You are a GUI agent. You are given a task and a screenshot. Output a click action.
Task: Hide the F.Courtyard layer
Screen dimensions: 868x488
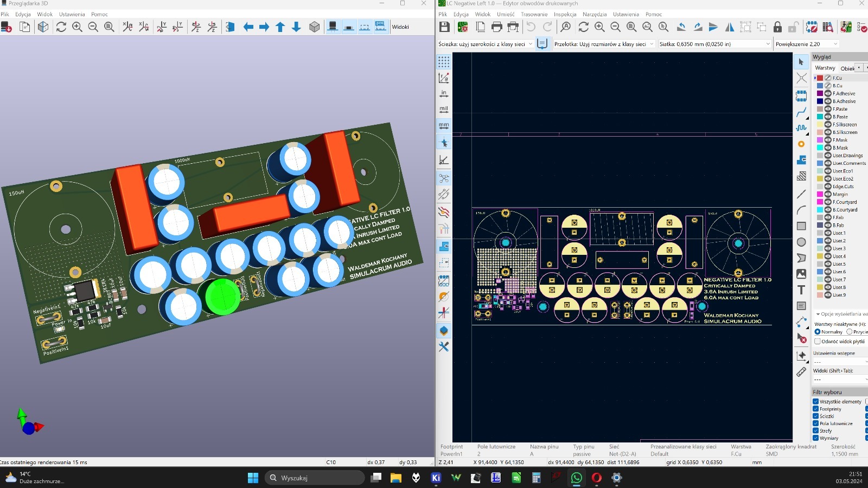[x=828, y=202]
